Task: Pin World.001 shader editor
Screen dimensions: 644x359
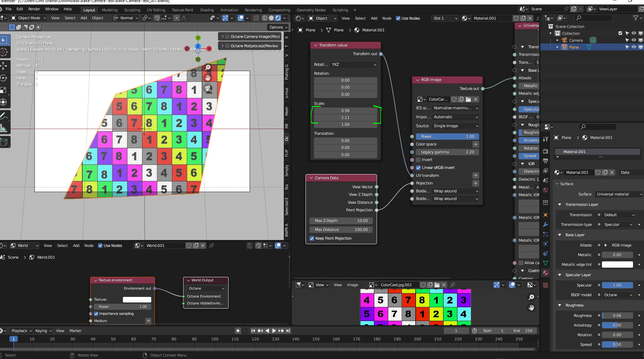Action: [x=211, y=246]
